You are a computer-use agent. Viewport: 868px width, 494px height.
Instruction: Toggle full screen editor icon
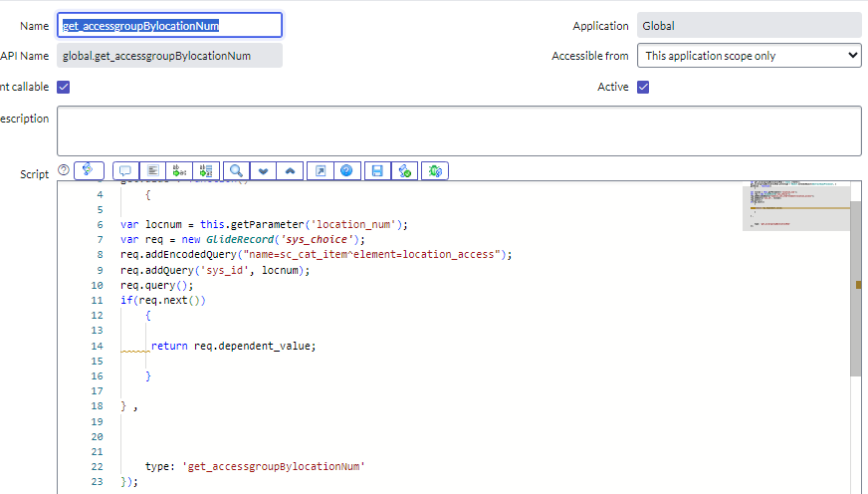tap(320, 170)
